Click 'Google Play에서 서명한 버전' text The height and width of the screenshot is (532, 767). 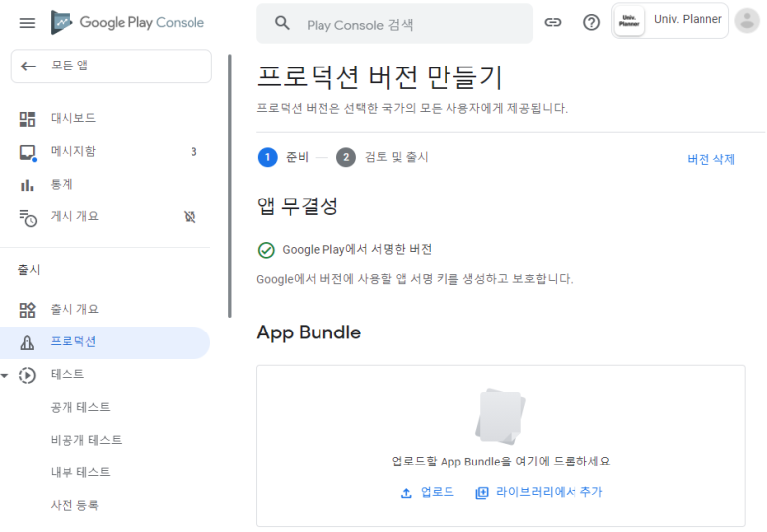point(356,250)
